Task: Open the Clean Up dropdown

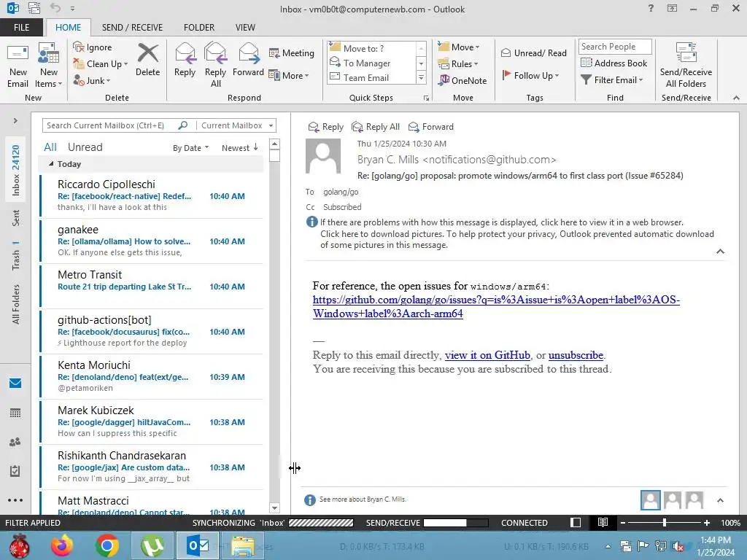Action: 101,64
